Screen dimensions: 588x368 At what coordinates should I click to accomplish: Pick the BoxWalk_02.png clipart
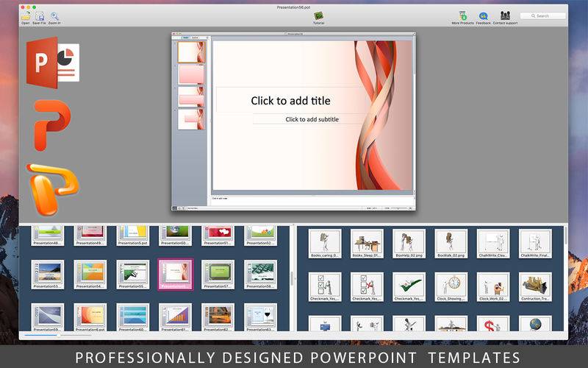coord(451,244)
